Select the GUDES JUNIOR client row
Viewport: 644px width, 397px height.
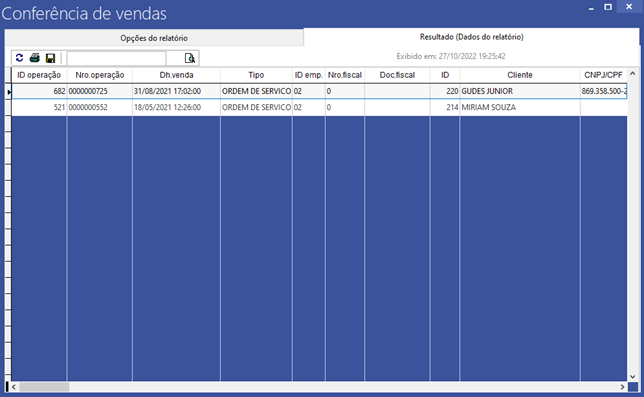point(319,91)
